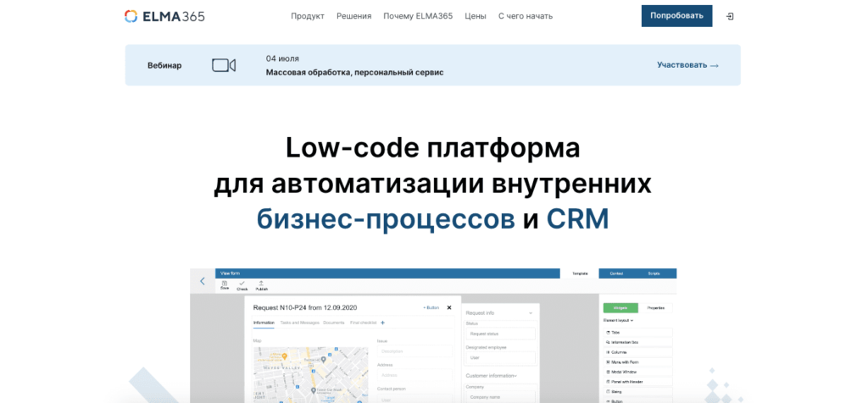This screenshot has width=868, height=403.
Task: Go to the Цены page
Action: [x=476, y=16]
